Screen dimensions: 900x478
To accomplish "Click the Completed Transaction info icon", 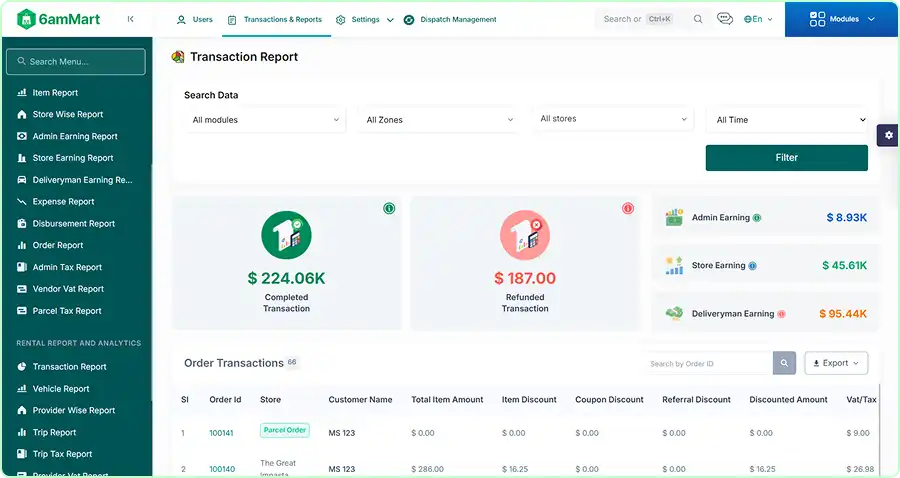I will (x=389, y=208).
